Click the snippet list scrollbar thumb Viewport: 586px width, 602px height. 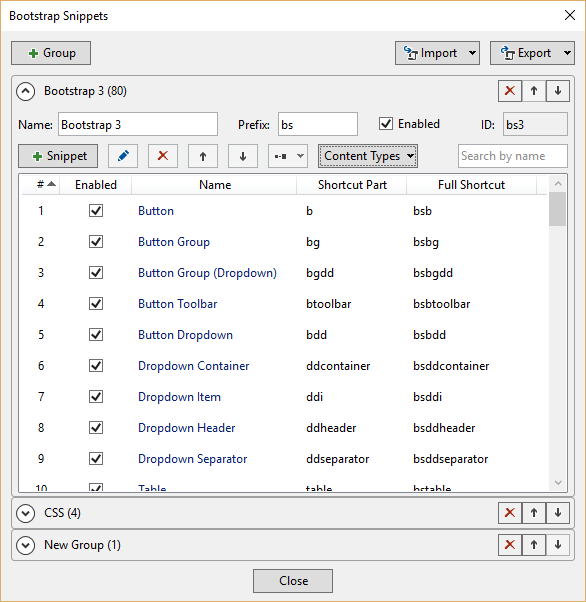pyautogui.click(x=557, y=209)
